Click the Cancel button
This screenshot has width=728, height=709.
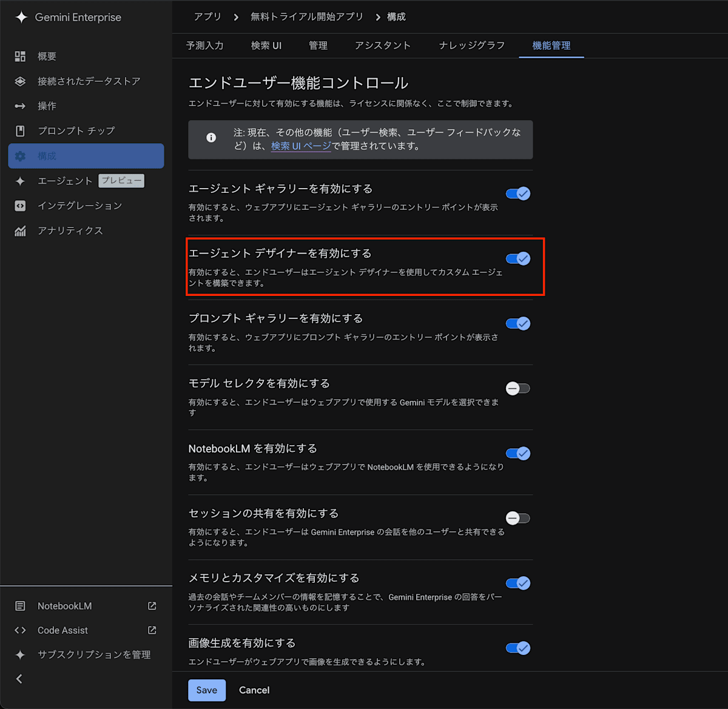pyautogui.click(x=254, y=690)
